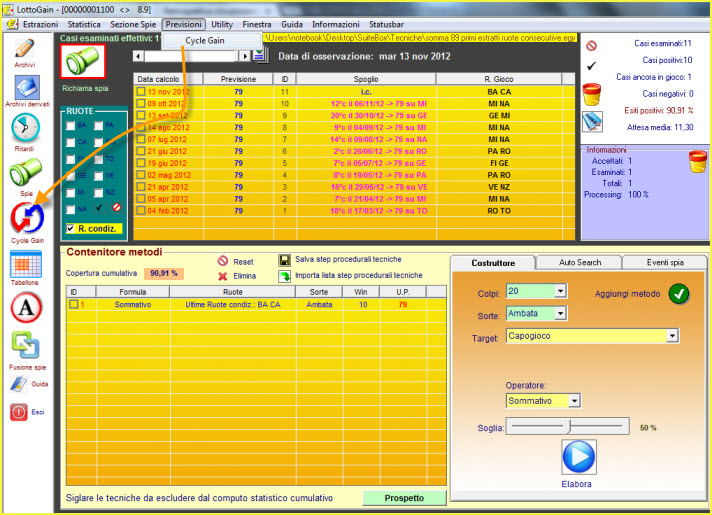The image size is (712, 515).
Task: Toggle BA wheel checkbox
Action: point(70,125)
